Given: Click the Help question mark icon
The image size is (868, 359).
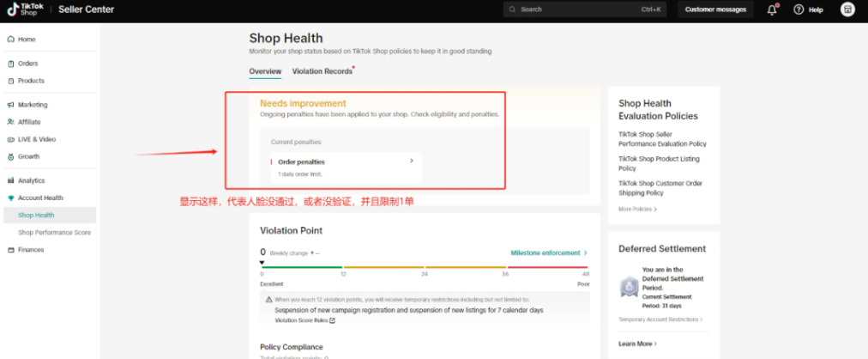Looking at the screenshot, I should click(799, 9).
